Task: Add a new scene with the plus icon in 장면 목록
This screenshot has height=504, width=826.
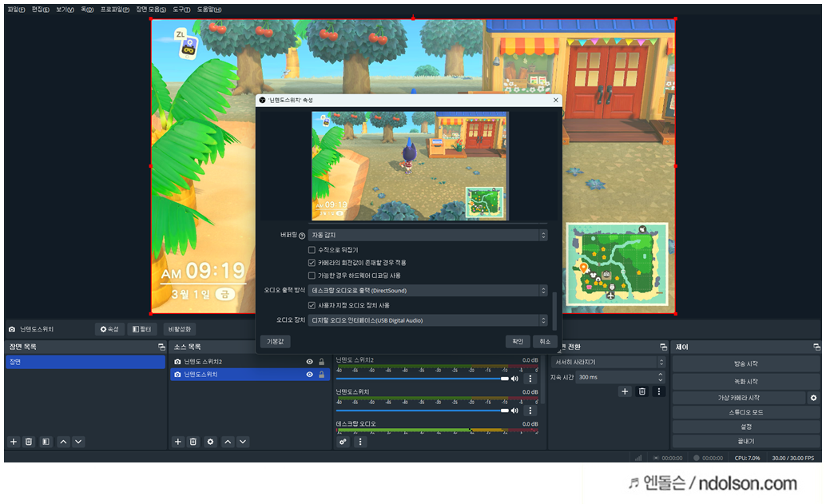Action: [14, 442]
